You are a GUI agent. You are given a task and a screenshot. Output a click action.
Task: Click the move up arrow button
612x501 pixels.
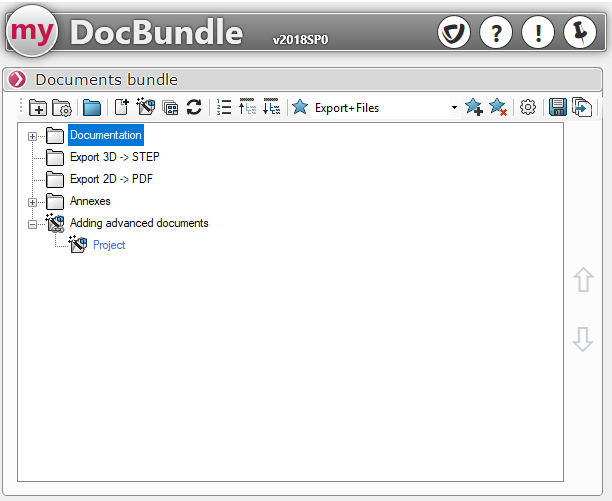[x=583, y=281]
